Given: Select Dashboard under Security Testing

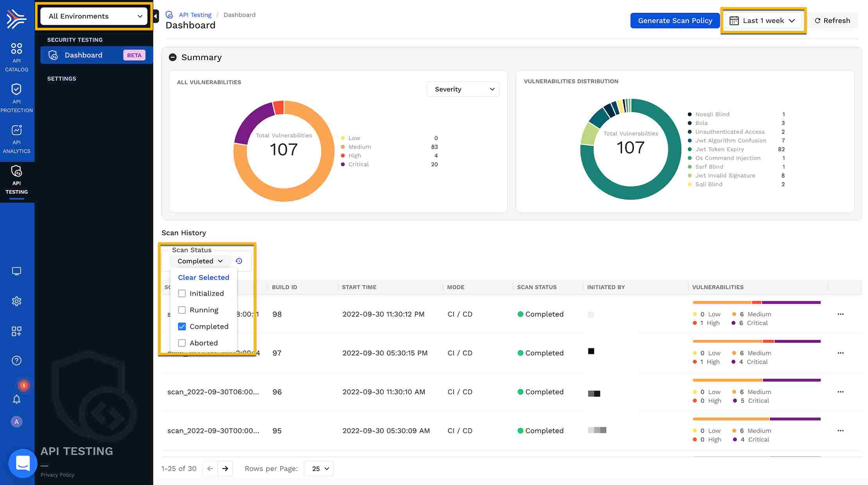Looking at the screenshot, I should (x=83, y=55).
